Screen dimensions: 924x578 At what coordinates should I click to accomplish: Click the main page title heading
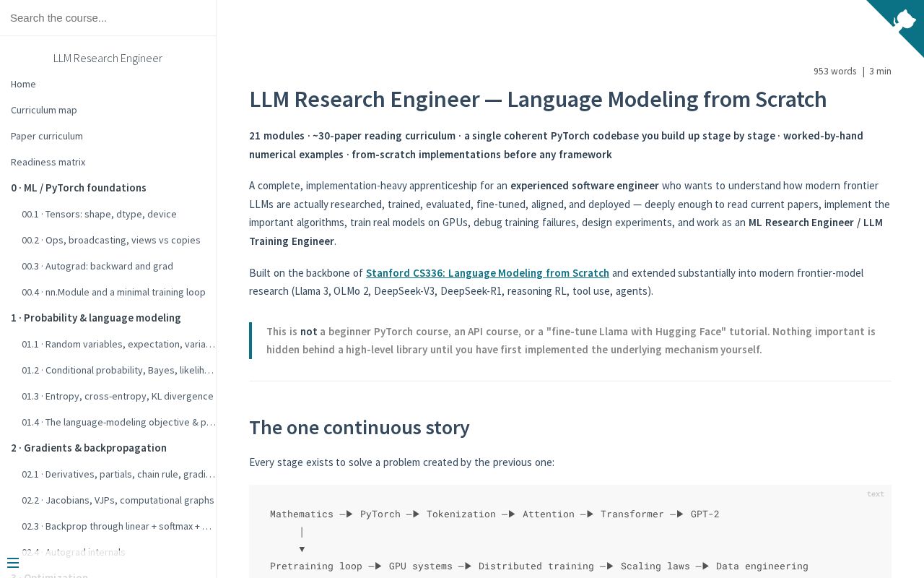538,99
